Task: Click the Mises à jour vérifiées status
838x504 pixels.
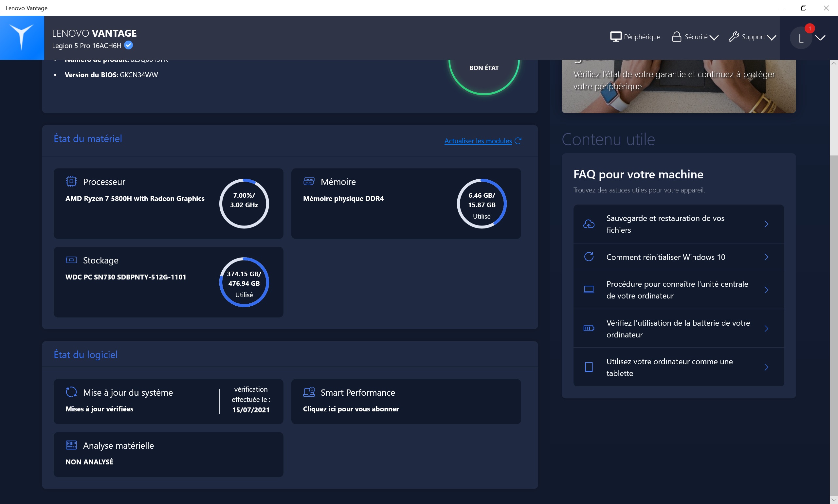Action: click(99, 408)
